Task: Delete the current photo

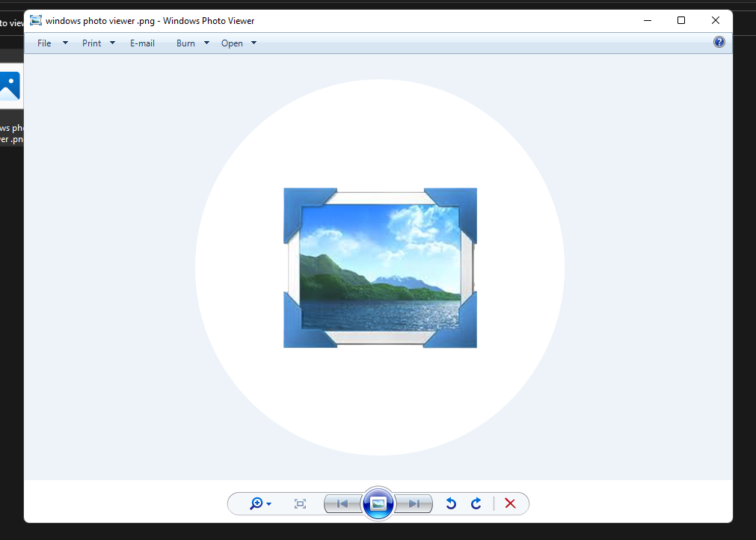Action: click(511, 503)
